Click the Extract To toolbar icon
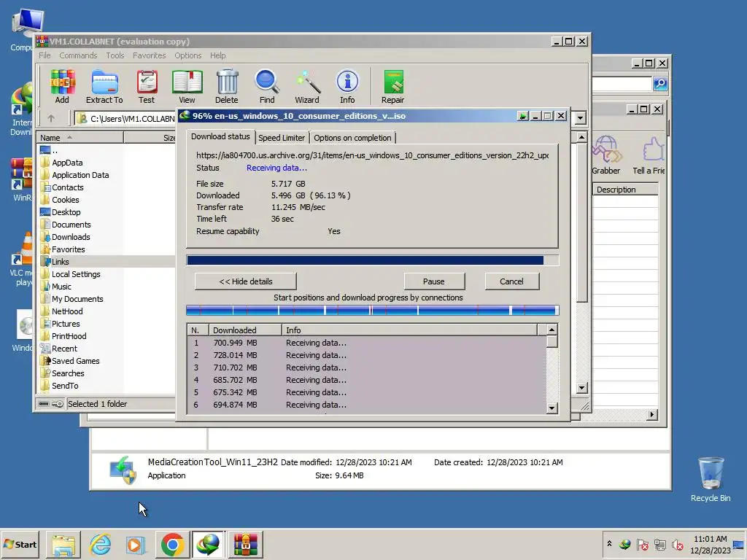Screen dimensions: 747x560 (104, 86)
